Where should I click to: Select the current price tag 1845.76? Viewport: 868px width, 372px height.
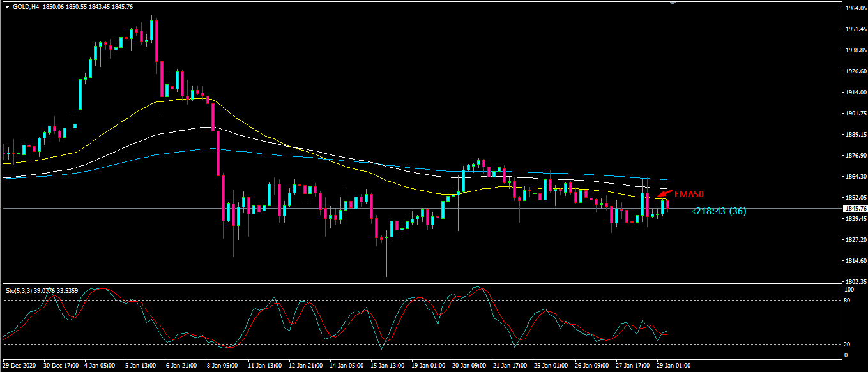coord(855,209)
